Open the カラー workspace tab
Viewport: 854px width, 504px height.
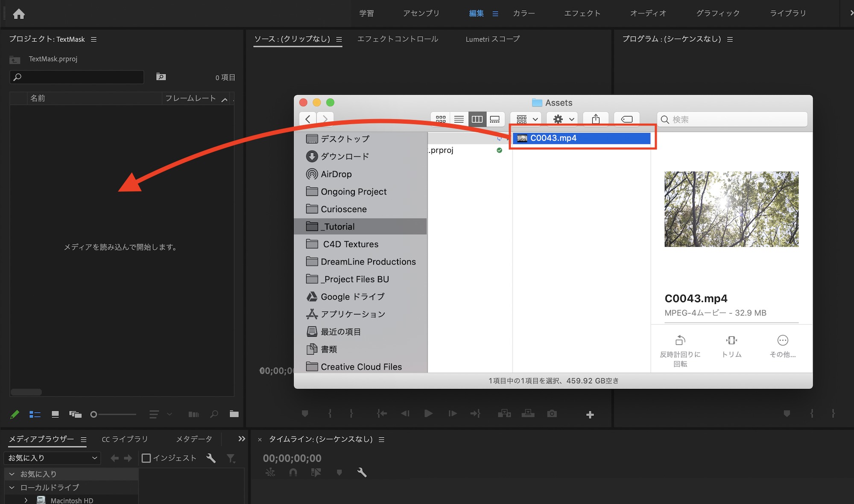(524, 13)
